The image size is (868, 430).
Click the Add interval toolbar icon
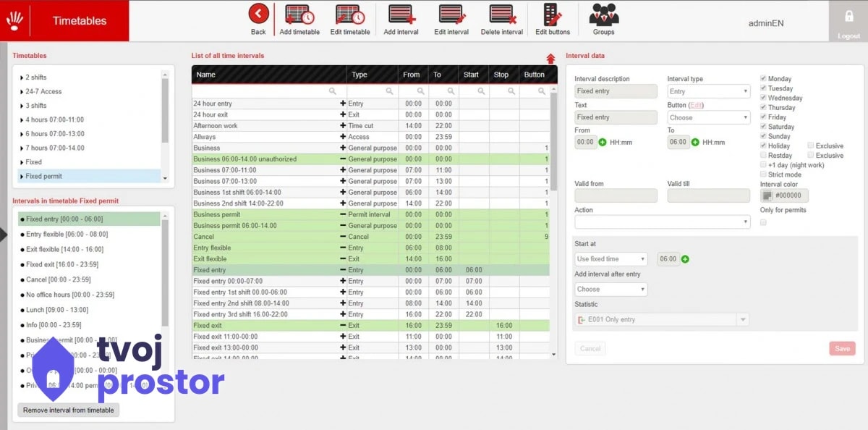pyautogui.click(x=401, y=14)
